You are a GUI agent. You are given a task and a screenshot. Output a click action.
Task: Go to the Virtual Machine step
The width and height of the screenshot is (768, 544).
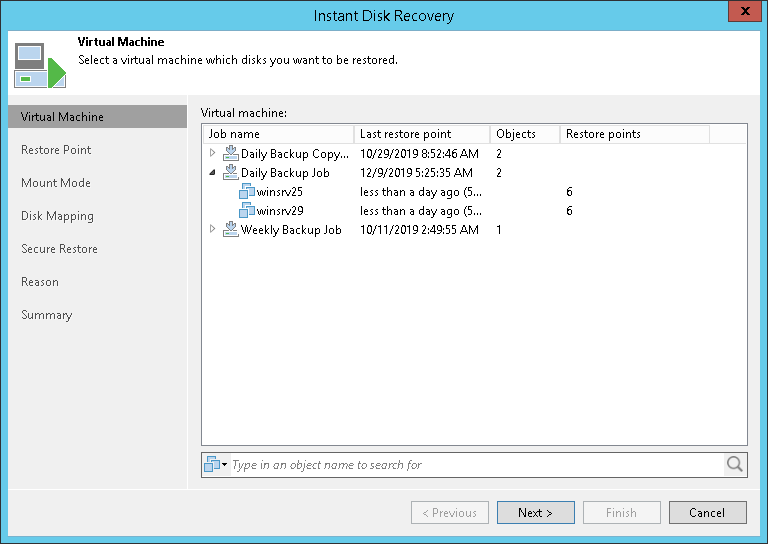click(x=97, y=117)
